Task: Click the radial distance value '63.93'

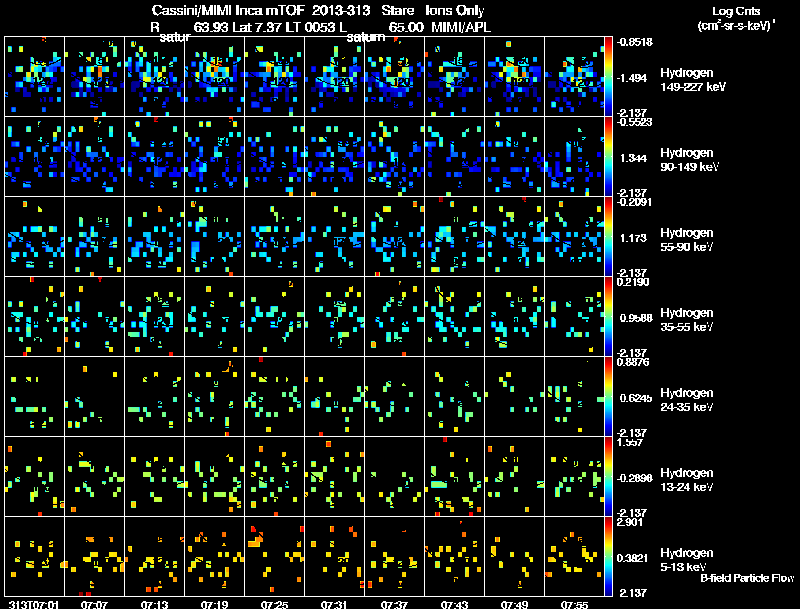Action: click(211, 27)
